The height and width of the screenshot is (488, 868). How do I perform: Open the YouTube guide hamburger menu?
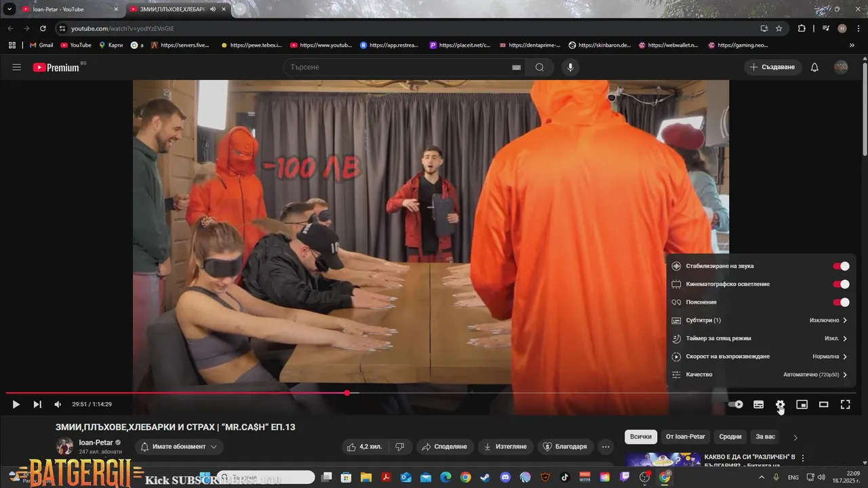(x=17, y=67)
